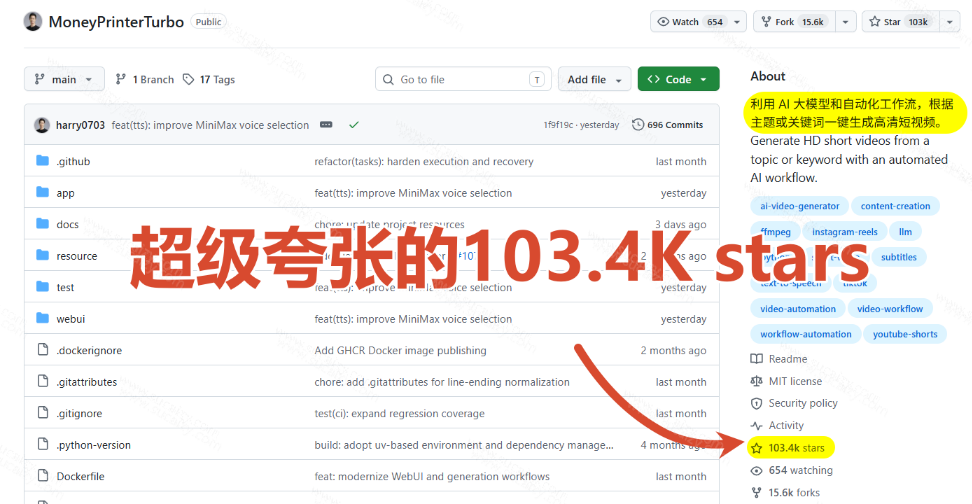Fork the repository with Fork button
The width and height of the screenshot is (972, 504).
pos(794,22)
